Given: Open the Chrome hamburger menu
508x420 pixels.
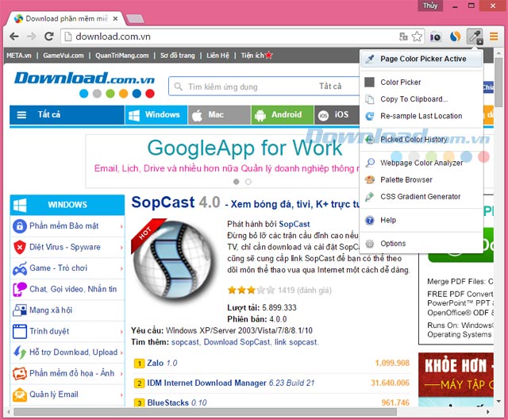Looking at the screenshot, I should click(x=494, y=36).
